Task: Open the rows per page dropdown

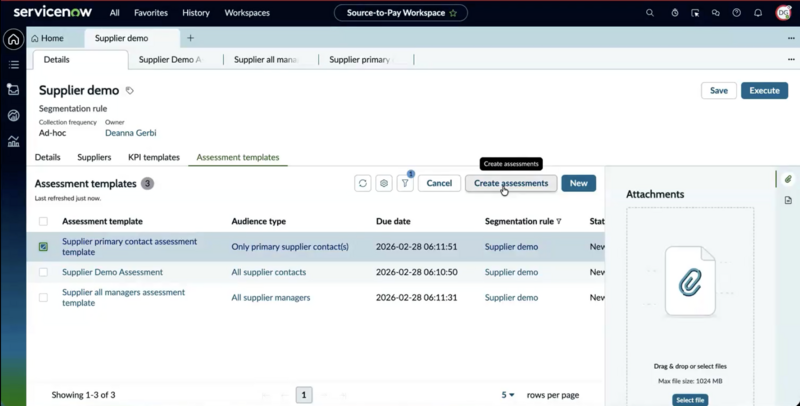Action: coord(508,395)
